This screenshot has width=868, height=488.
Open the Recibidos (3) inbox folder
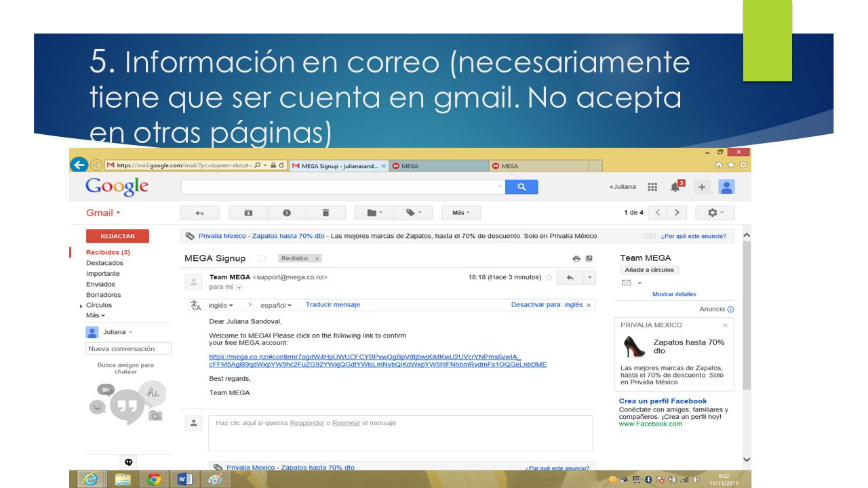tap(108, 252)
